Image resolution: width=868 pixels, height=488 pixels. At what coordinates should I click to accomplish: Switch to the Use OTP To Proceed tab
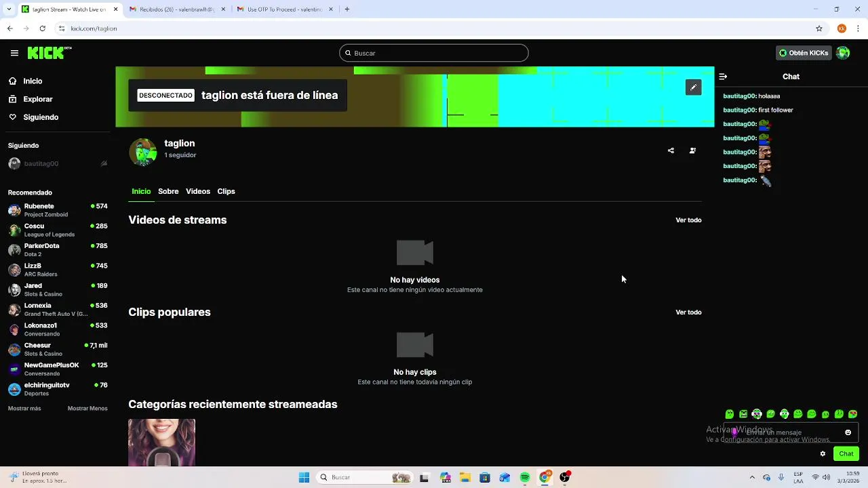click(285, 9)
